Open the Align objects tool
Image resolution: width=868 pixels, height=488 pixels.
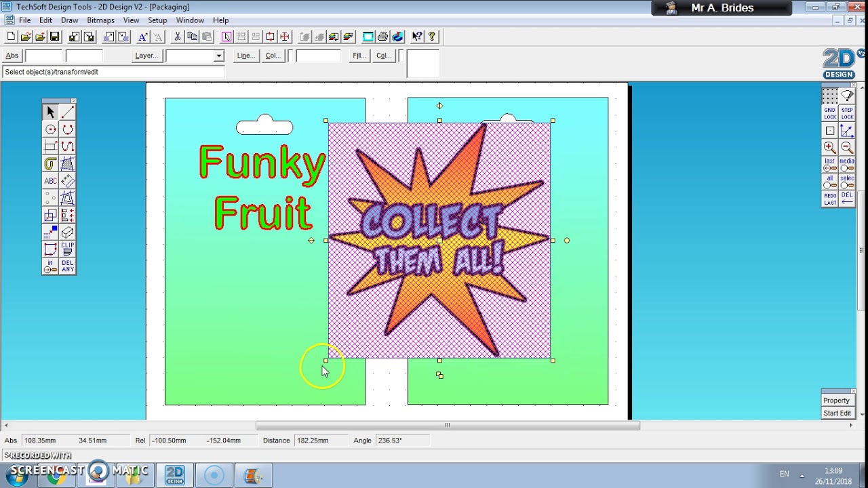[x=67, y=216]
